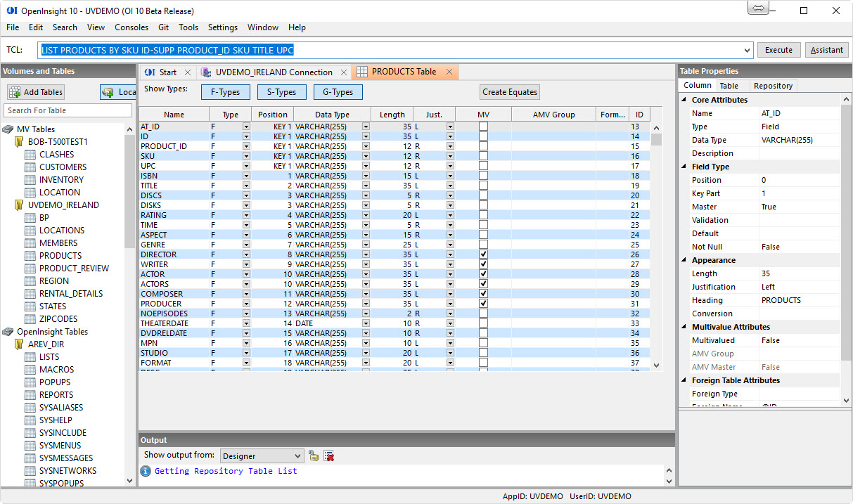Open the Git menu
853x504 pixels.
coord(163,27)
